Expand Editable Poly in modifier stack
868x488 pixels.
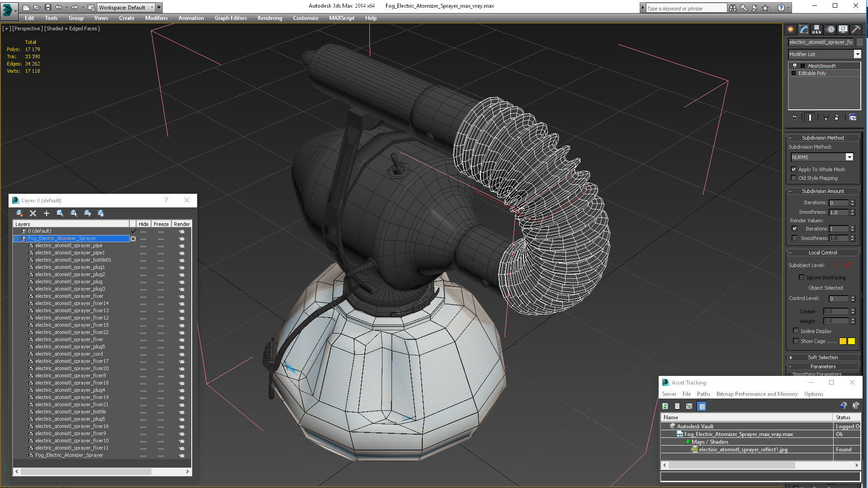[793, 73]
